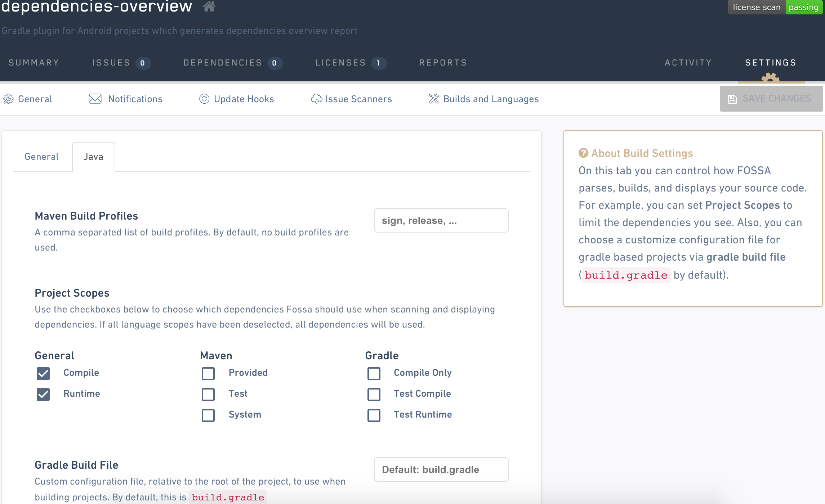This screenshot has height=504, width=825.
Task: Click the Notifications envelope icon
Action: (x=95, y=99)
